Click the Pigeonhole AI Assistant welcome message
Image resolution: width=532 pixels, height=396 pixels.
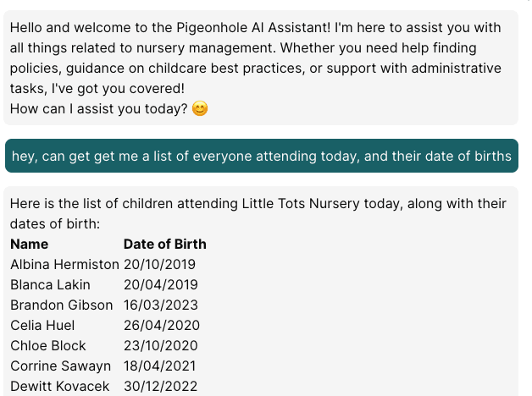255,58
